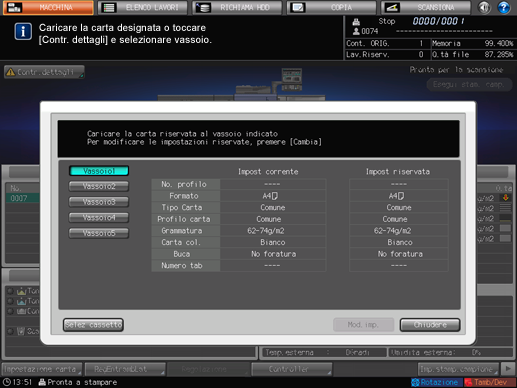
Task: Click the Lav.Riserv. counter
Action: click(387, 54)
